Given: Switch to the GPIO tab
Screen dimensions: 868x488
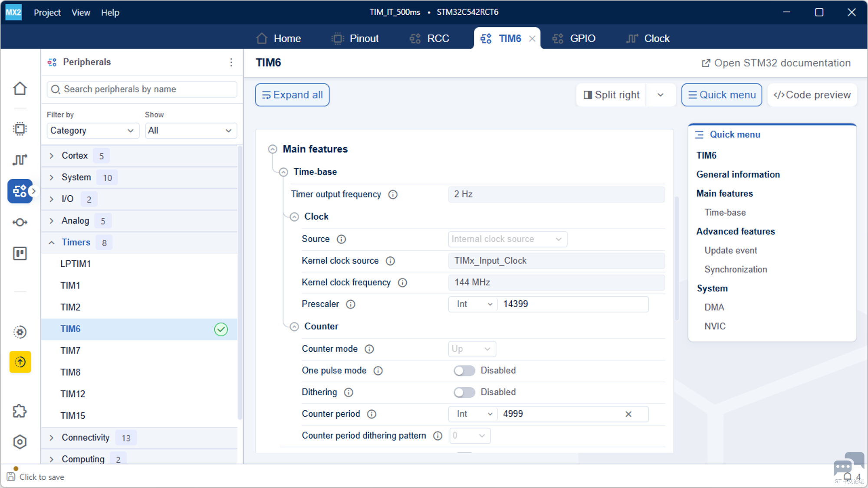Looking at the screenshot, I should pyautogui.click(x=573, y=39).
